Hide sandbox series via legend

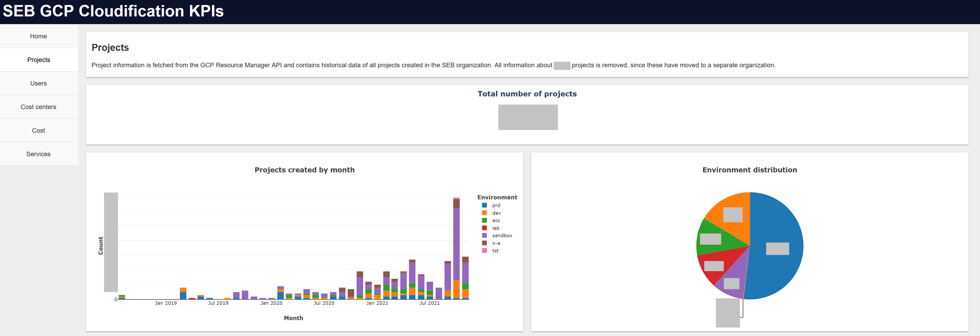coord(502,236)
